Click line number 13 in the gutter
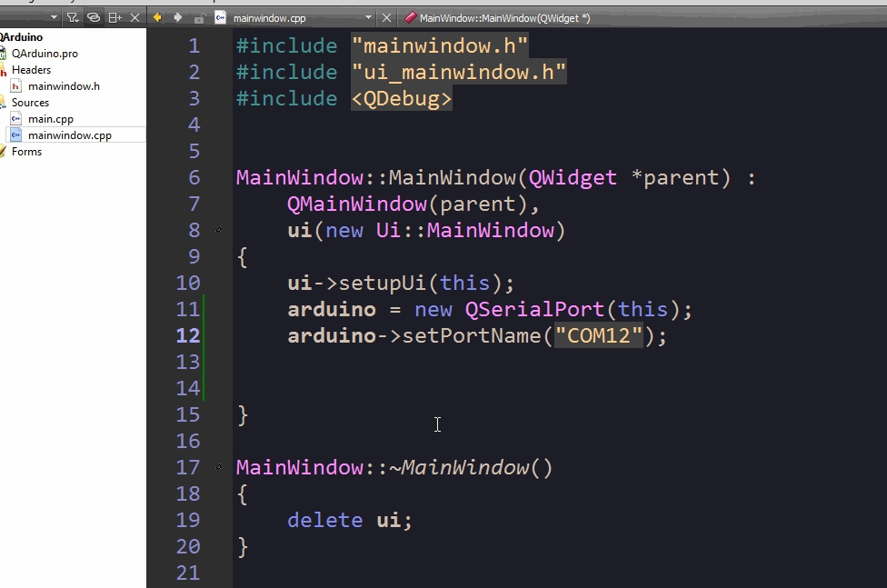 [188, 362]
